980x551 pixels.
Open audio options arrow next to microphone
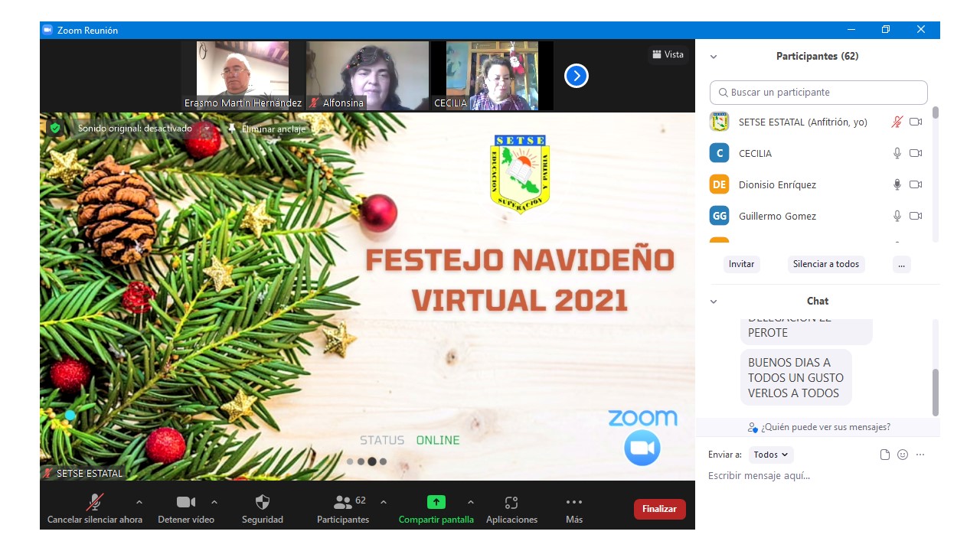pos(139,502)
